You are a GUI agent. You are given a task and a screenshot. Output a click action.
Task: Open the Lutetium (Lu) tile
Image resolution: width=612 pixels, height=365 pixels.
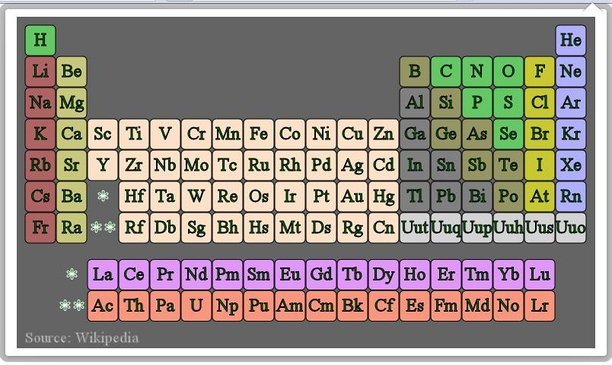[x=540, y=274]
